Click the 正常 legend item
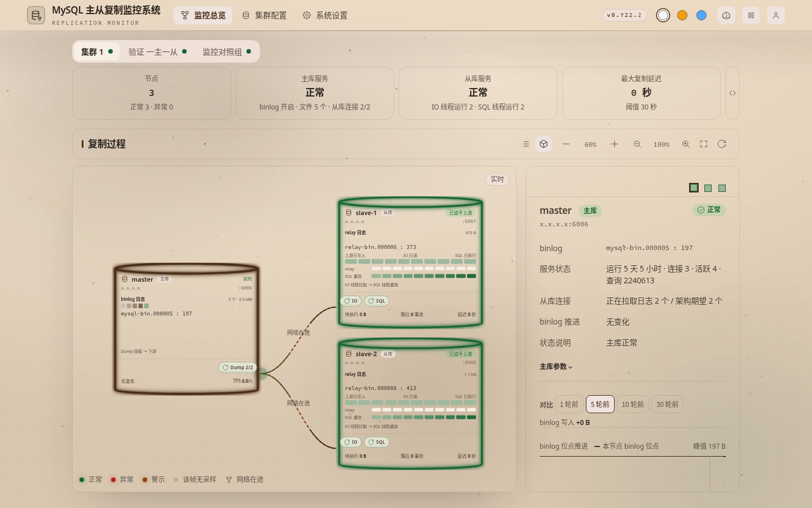Image resolution: width=812 pixels, height=508 pixels. click(x=91, y=479)
